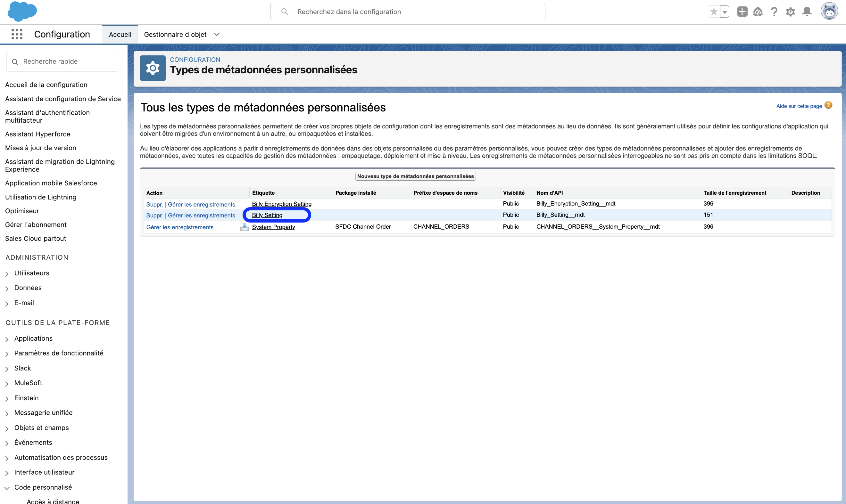Screen dimensions: 846x504
Task: Open the App Launcher dots grid
Action: tap(17, 34)
